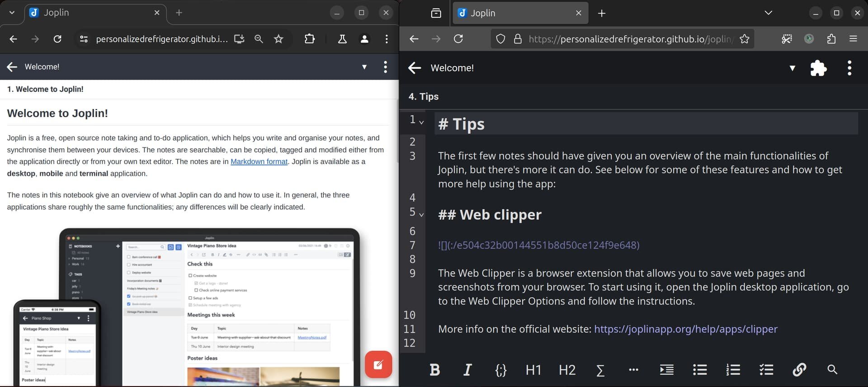868x387 pixels.
Task: Click the resource image link in editor
Action: pyautogui.click(x=538, y=245)
